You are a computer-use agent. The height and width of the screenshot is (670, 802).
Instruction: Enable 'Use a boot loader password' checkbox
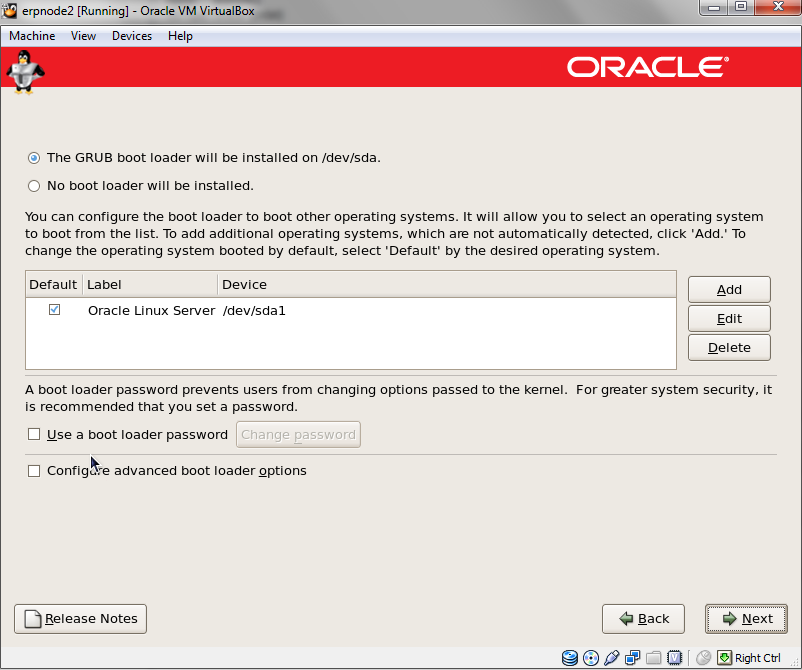pyautogui.click(x=34, y=434)
